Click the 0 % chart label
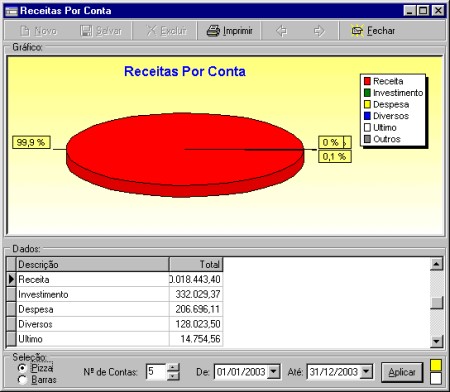This screenshot has height=392, width=450. (331, 142)
